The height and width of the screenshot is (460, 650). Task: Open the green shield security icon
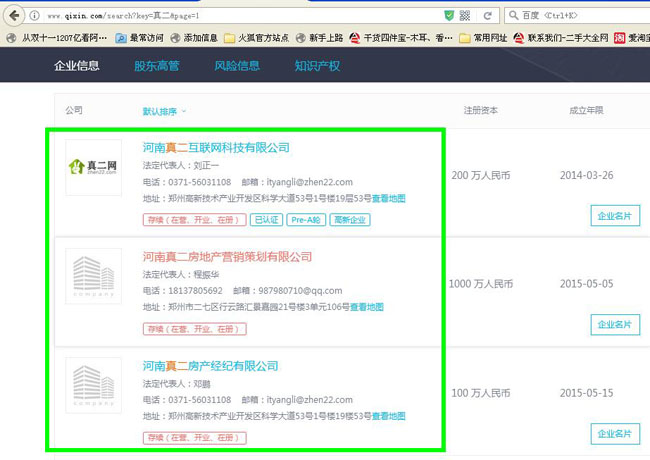449,16
